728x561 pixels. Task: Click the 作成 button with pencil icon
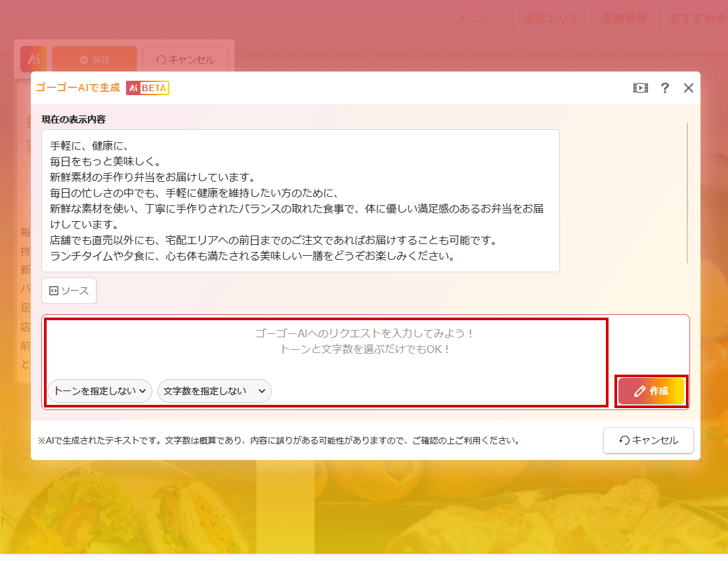click(651, 391)
